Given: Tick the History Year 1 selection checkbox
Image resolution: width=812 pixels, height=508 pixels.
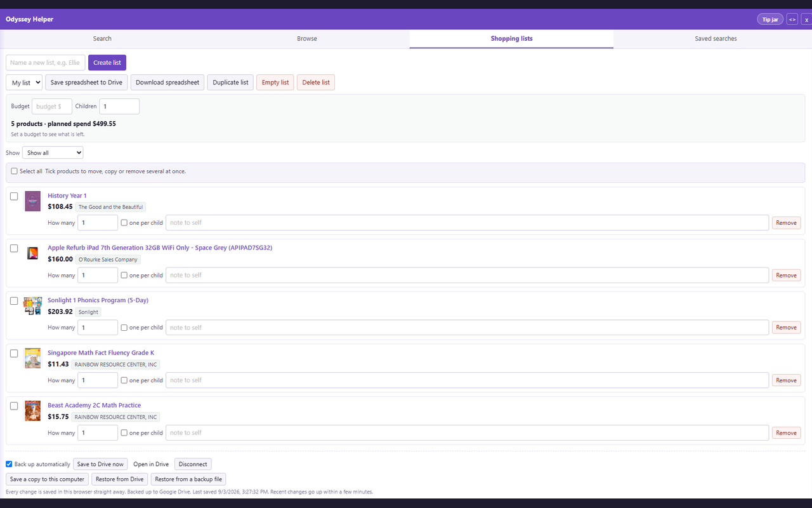Looking at the screenshot, I should [14, 196].
